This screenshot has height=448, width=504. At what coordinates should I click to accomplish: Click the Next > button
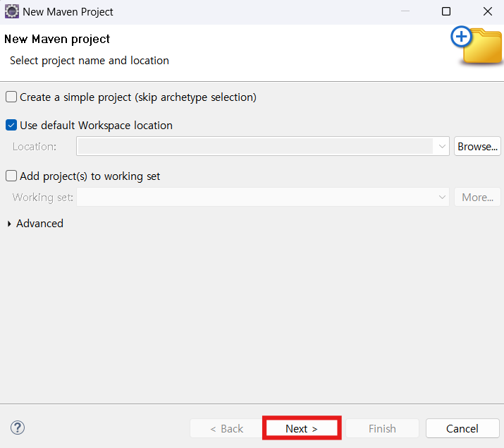tap(302, 428)
